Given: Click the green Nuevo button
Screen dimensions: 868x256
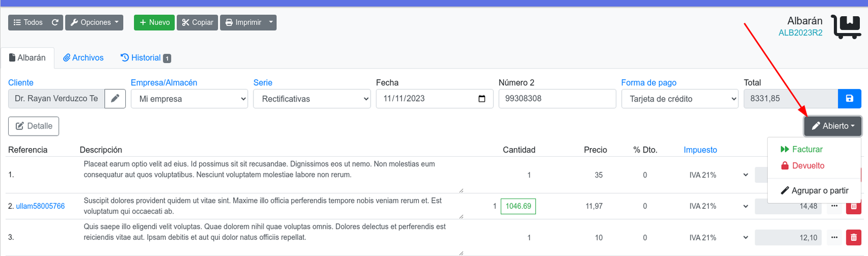Looking at the screenshot, I should click(154, 22).
